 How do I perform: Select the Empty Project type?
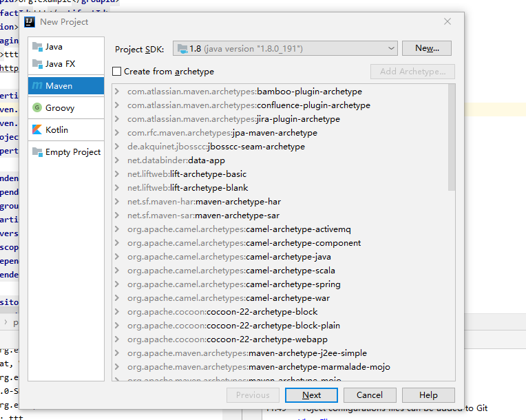(x=66, y=152)
